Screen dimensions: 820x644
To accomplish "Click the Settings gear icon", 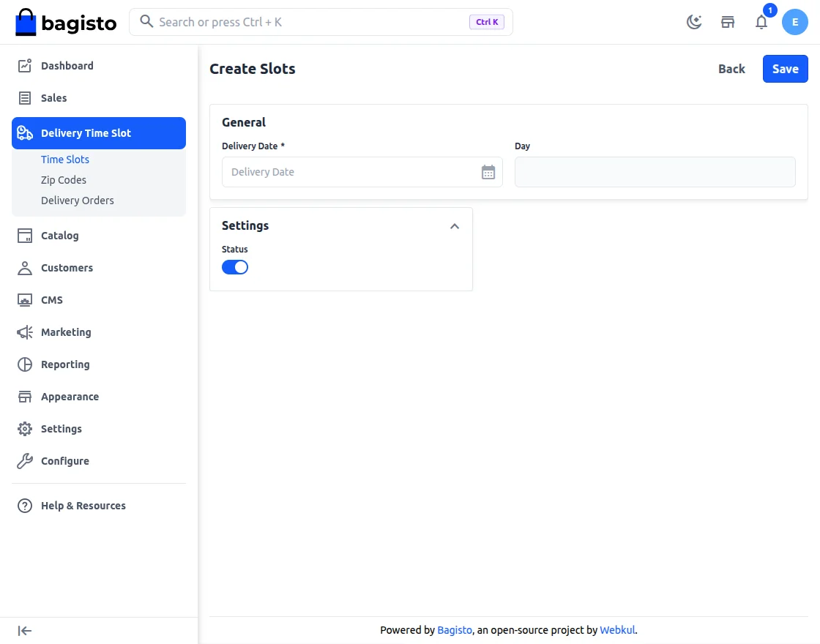I will point(25,429).
